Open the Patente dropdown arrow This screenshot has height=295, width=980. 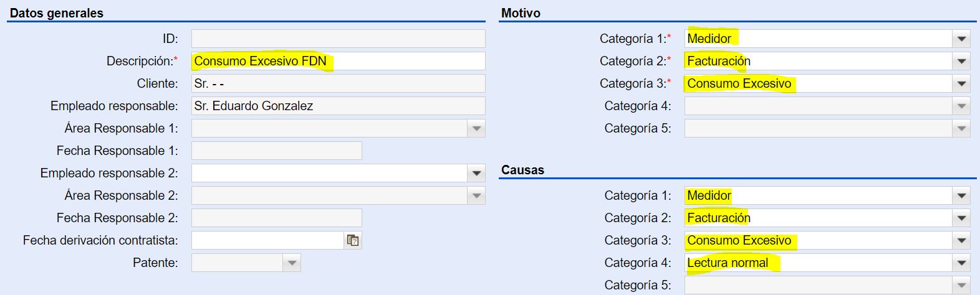tap(292, 263)
